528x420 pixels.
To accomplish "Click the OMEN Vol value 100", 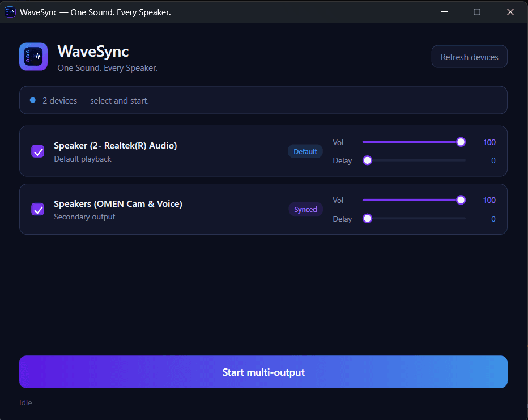I will pyautogui.click(x=489, y=201).
